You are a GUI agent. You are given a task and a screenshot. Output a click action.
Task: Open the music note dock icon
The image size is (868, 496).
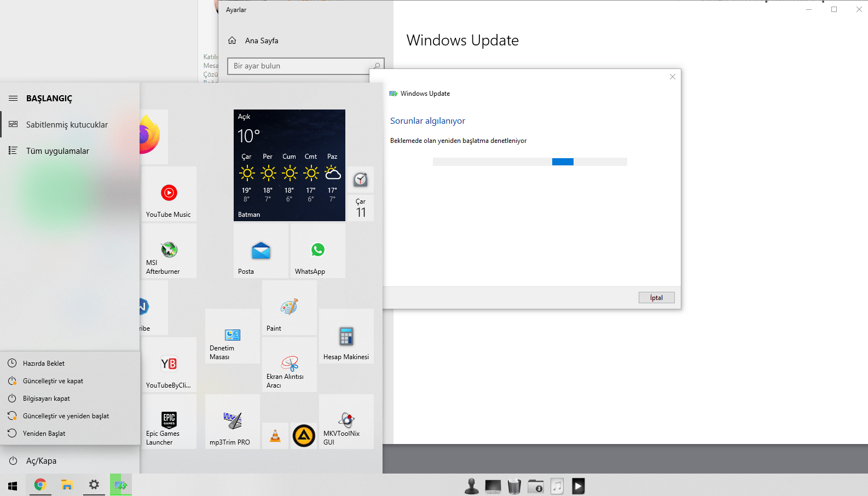click(x=557, y=486)
